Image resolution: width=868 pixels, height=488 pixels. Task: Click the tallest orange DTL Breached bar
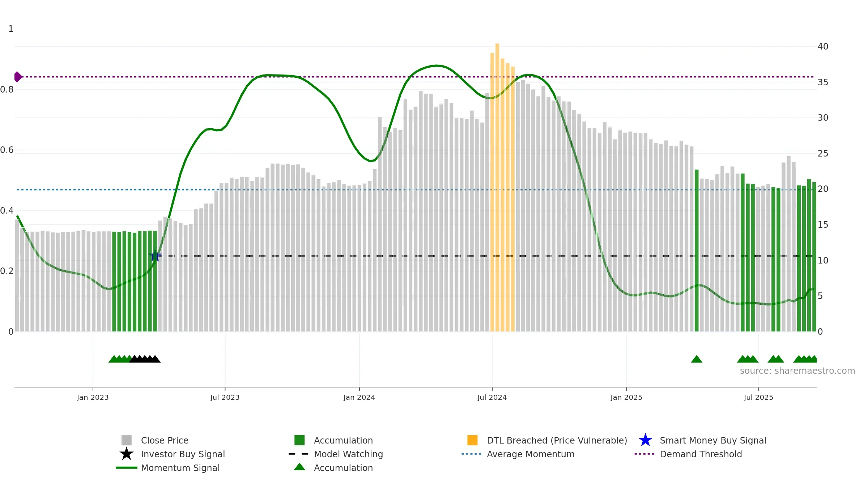coord(497,187)
